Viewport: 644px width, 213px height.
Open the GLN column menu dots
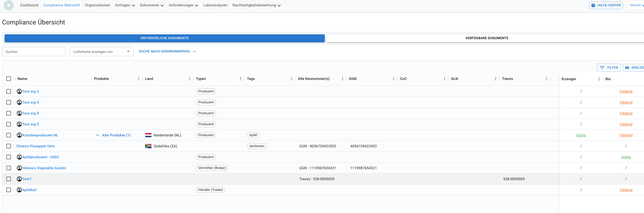pyautogui.click(x=496, y=79)
